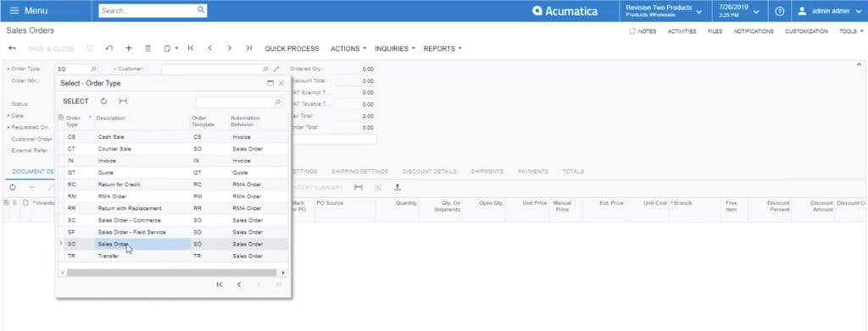This screenshot has width=868, height=331.
Task: Open Customer lookup magnifier icon
Action: coord(265,69)
